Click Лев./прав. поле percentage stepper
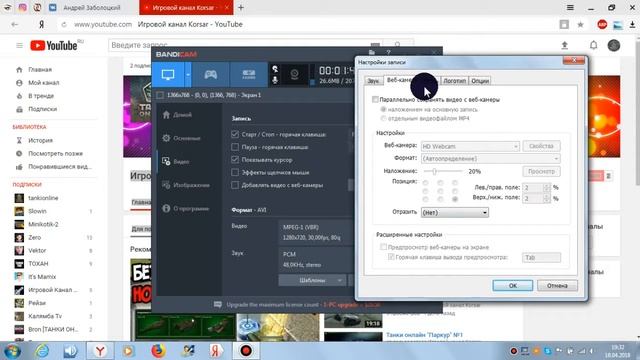 547,187
